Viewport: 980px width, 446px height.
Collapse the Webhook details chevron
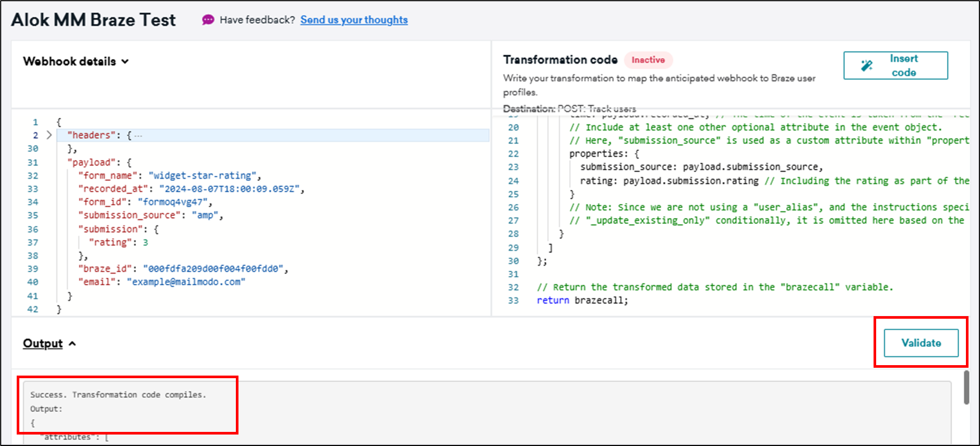[125, 62]
